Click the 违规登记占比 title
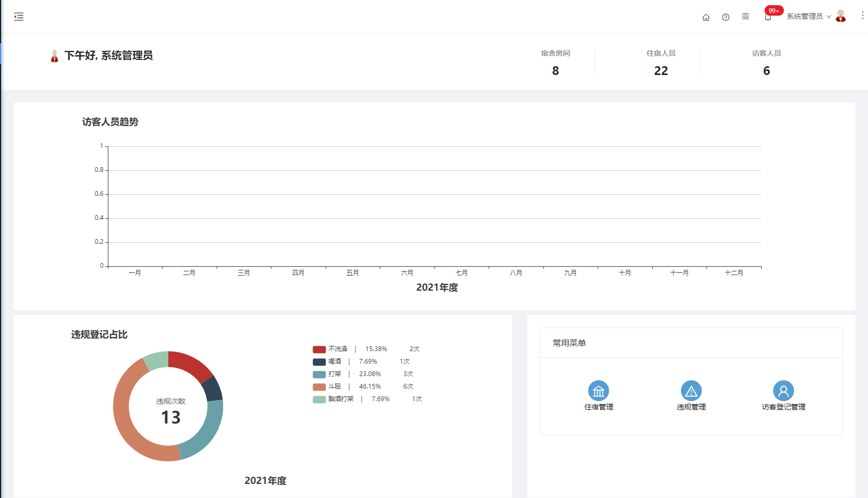This screenshot has height=498, width=868. tap(100, 334)
